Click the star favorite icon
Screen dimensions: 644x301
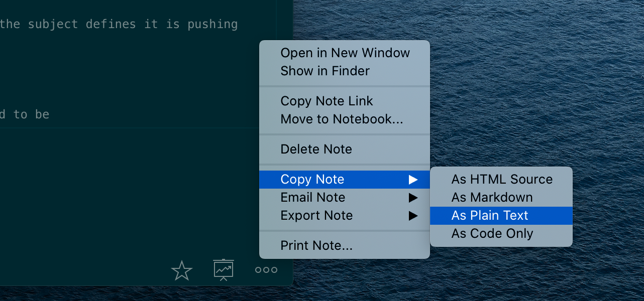[x=181, y=270]
